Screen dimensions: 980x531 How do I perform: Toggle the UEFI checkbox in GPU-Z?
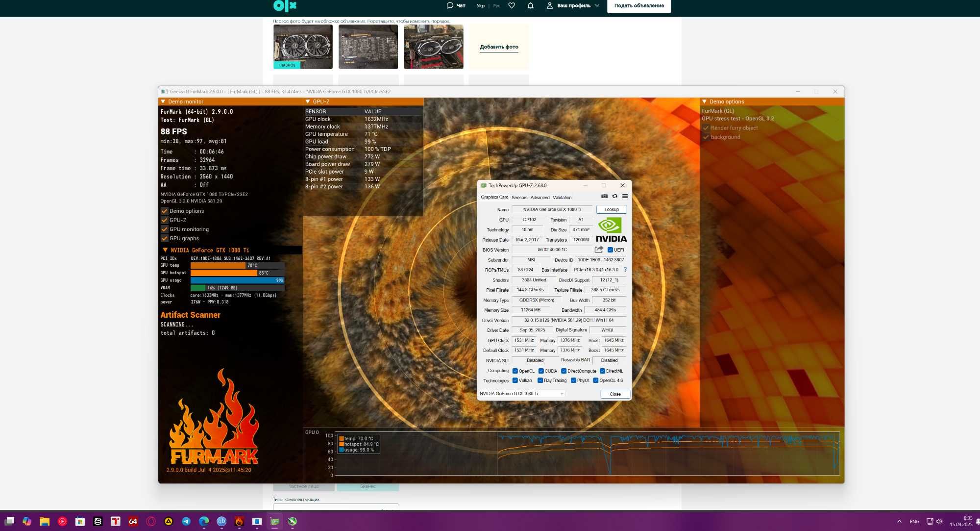click(x=610, y=250)
